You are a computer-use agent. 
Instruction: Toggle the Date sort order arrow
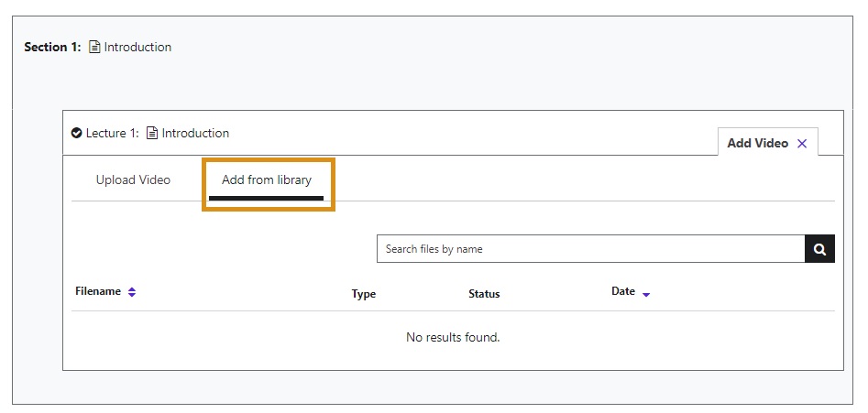646,294
